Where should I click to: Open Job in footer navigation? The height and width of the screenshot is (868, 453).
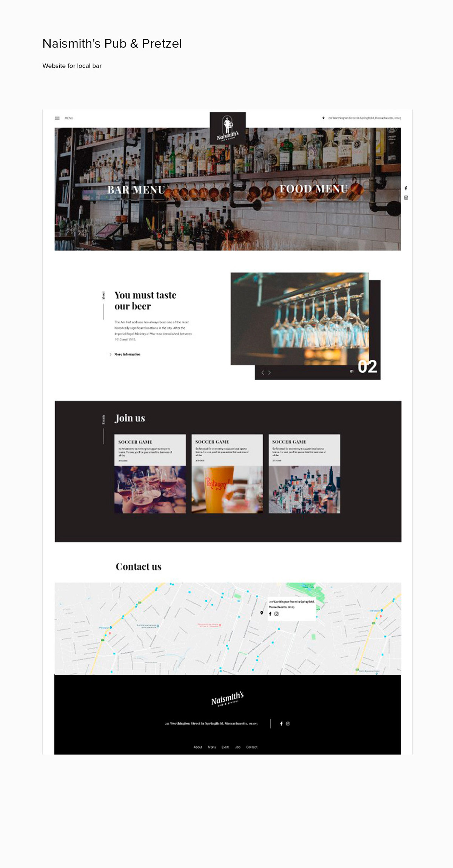pyautogui.click(x=238, y=747)
